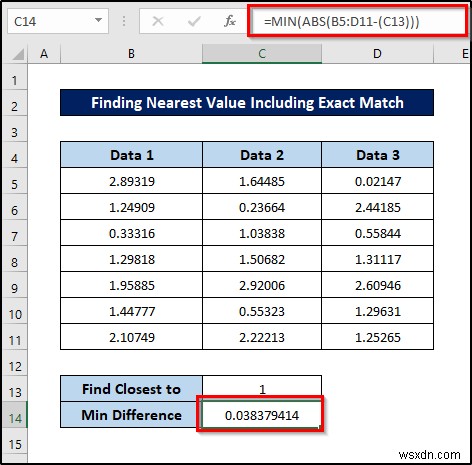The height and width of the screenshot is (465, 472).
Task: Select column B header
Action: coord(131,54)
